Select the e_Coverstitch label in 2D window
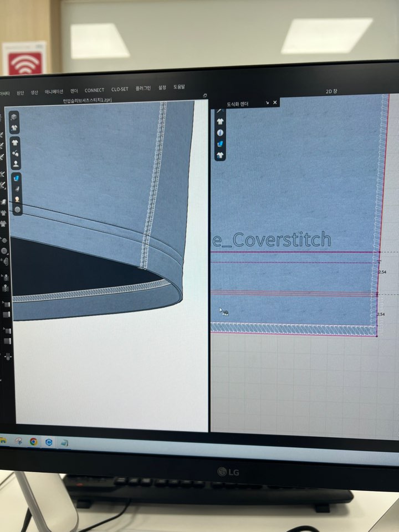The image size is (399, 532). (272, 239)
